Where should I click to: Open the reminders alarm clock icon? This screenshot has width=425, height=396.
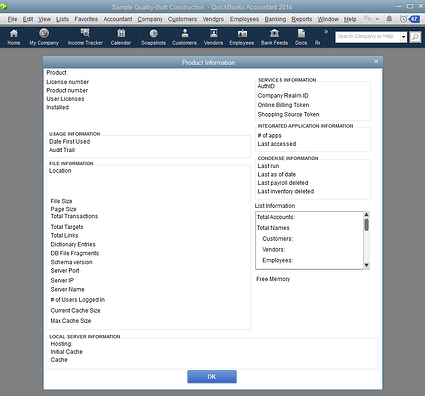pos(403,19)
